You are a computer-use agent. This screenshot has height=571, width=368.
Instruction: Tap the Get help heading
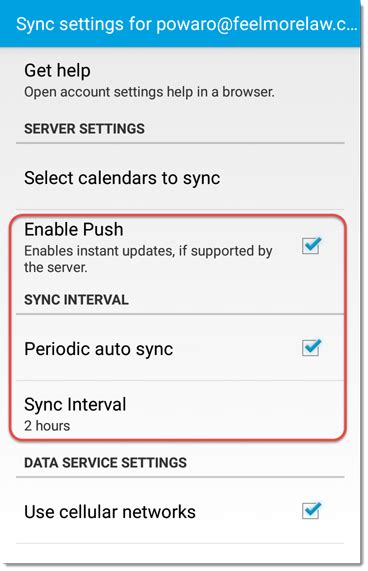(x=58, y=70)
